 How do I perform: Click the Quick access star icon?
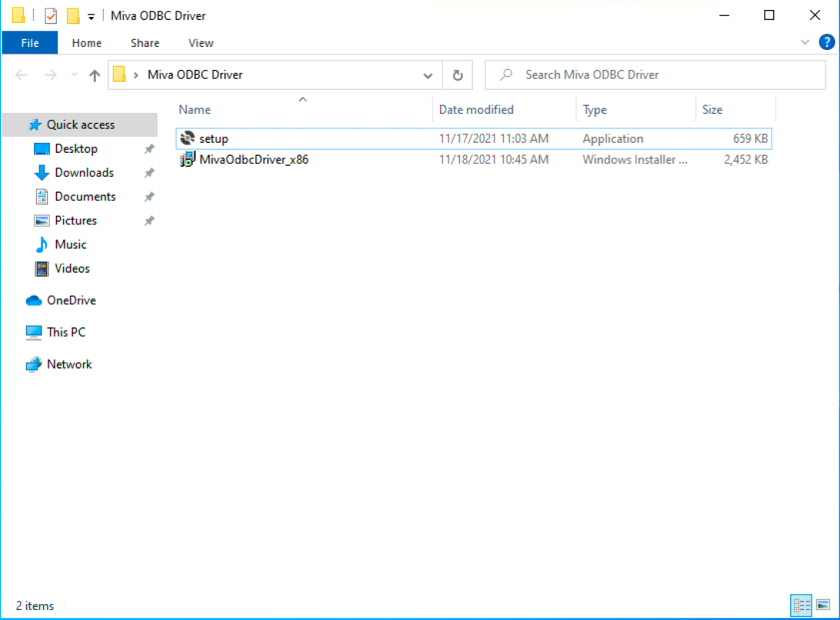pos(35,125)
